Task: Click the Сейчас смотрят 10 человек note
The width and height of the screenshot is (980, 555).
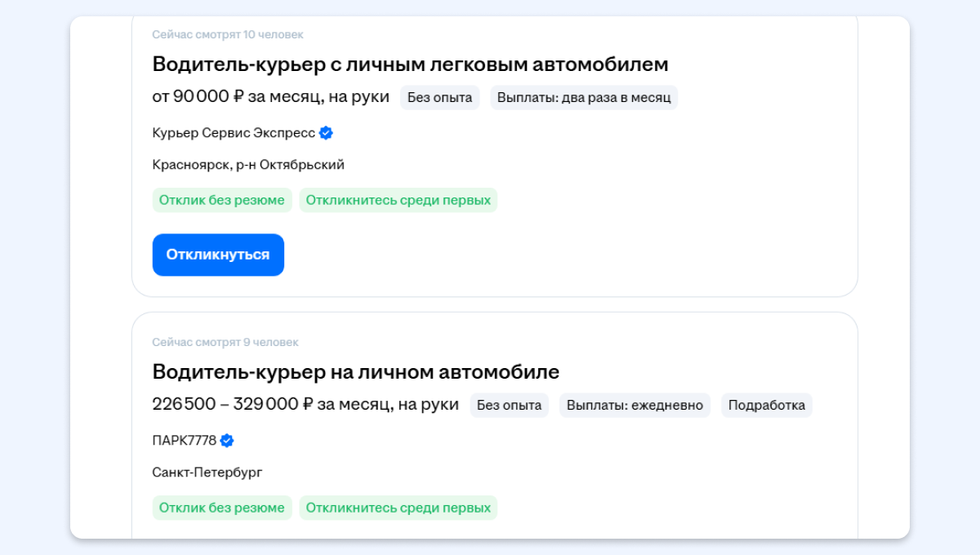Action: click(227, 34)
